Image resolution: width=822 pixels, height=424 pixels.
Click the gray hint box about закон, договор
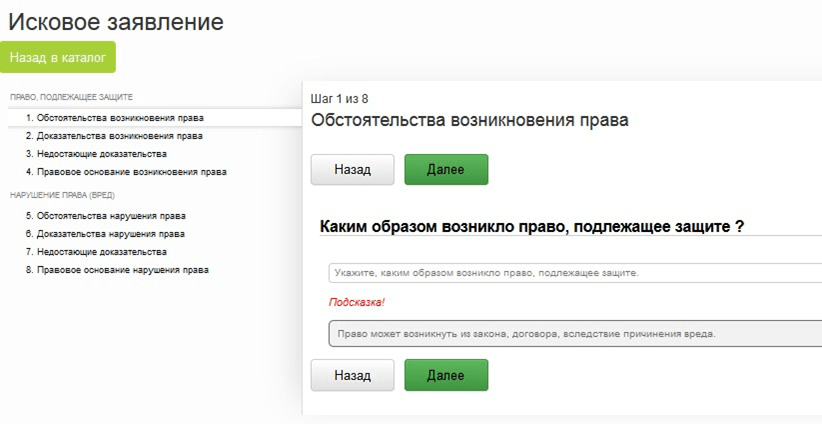coord(574,334)
